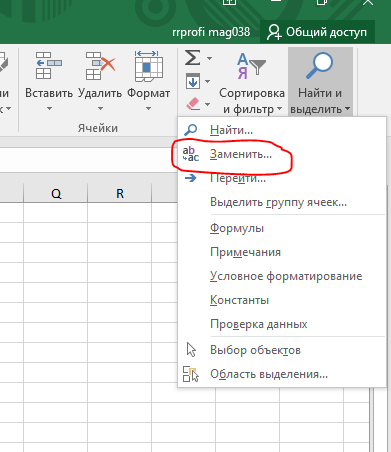Click the magnifier icon next to Найти
The height and width of the screenshot is (452, 391).
pyautogui.click(x=191, y=130)
